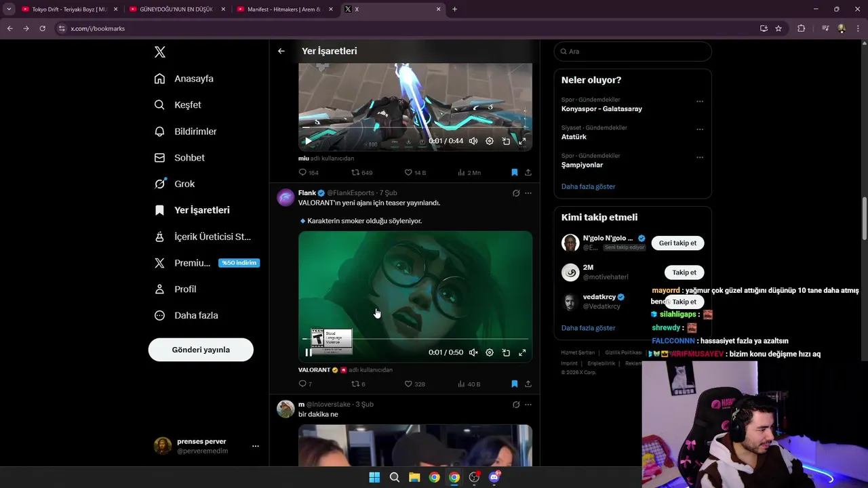The height and width of the screenshot is (488, 868).
Task: Select Yer İşaretleri sidebar item
Action: point(192,210)
